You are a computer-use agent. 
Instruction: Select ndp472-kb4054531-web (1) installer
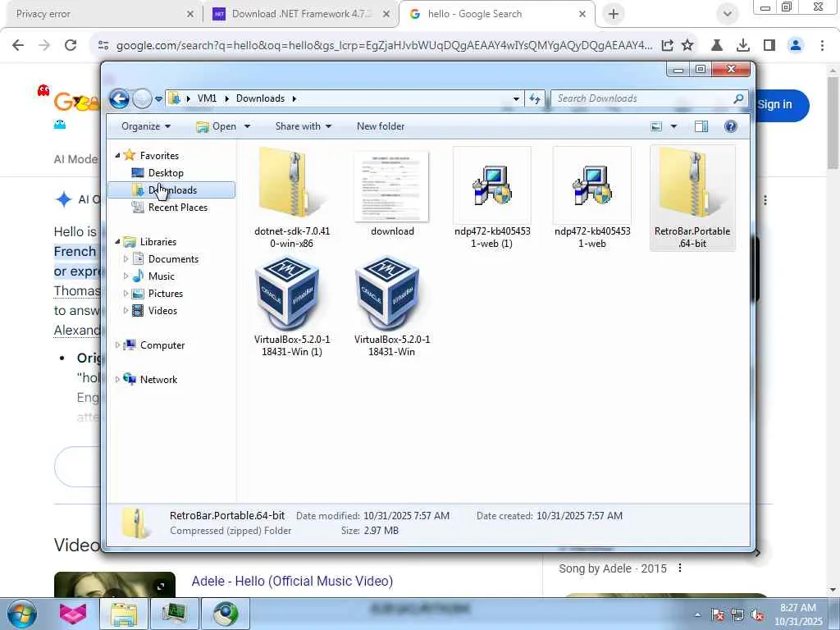492,197
